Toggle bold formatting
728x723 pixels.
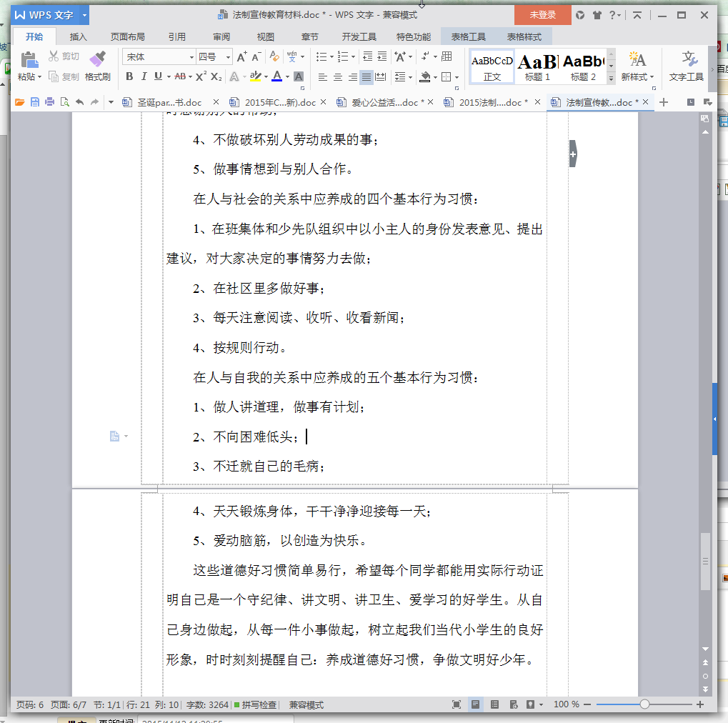(x=129, y=76)
